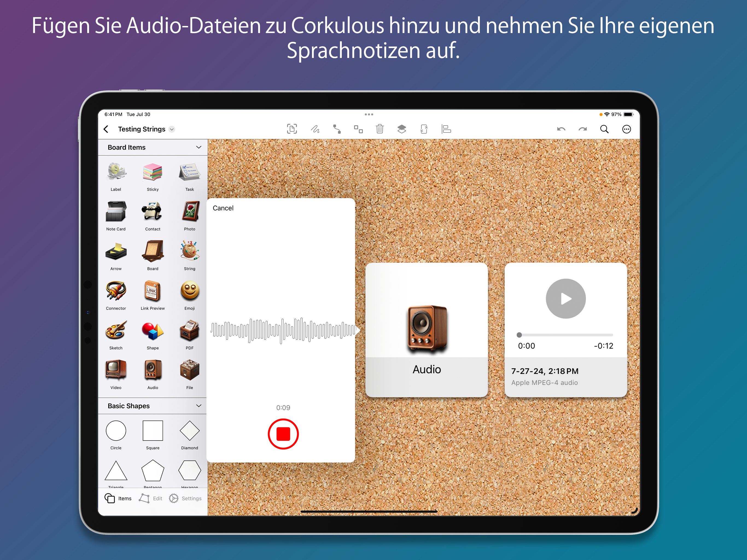Switch to the Edit tab

click(x=151, y=498)
